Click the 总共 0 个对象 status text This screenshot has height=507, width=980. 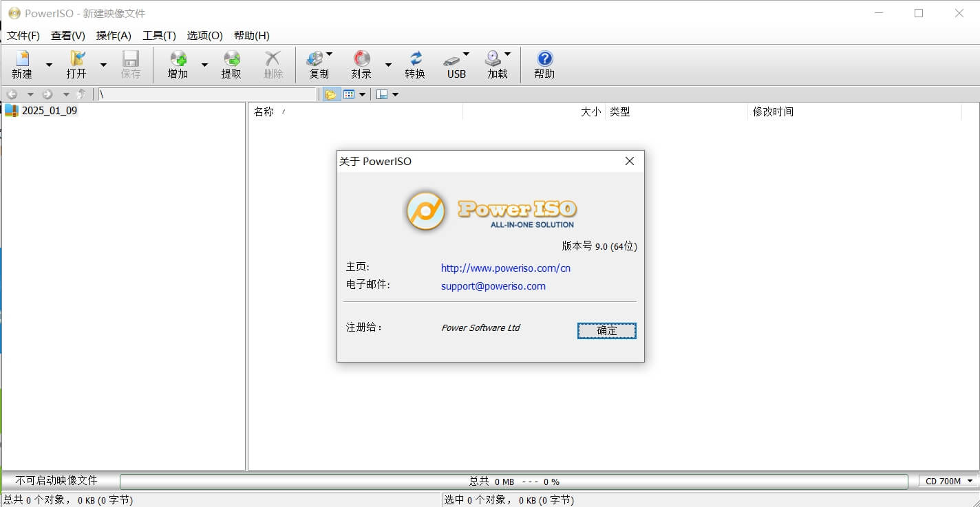(68, 500)
